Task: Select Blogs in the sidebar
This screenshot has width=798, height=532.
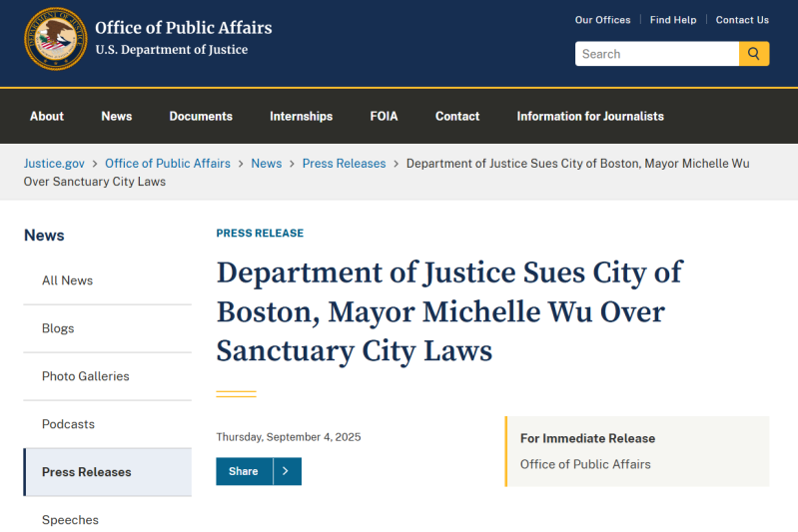Action: (108, 328)
